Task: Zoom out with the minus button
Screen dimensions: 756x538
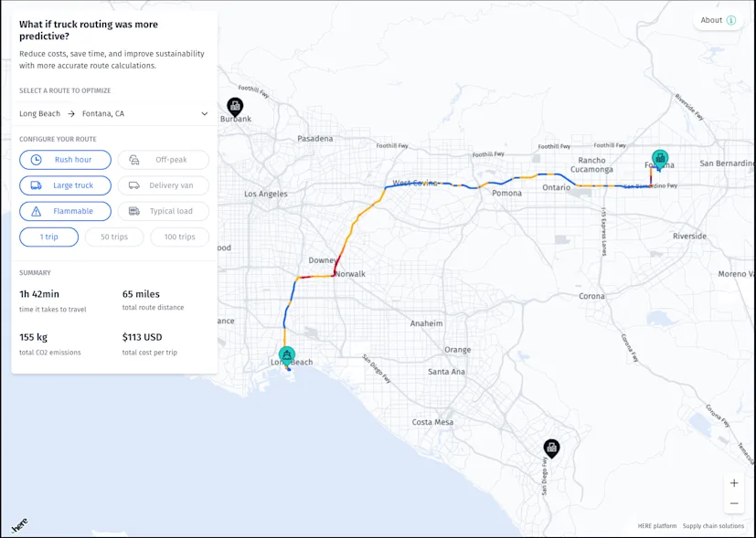Action: (734, 503)
